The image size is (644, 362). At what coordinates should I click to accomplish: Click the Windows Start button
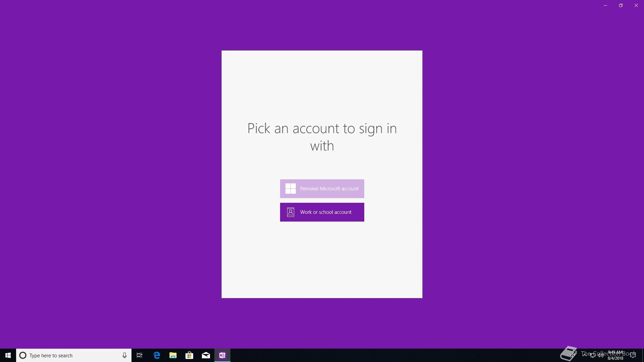tap(8, 355)
